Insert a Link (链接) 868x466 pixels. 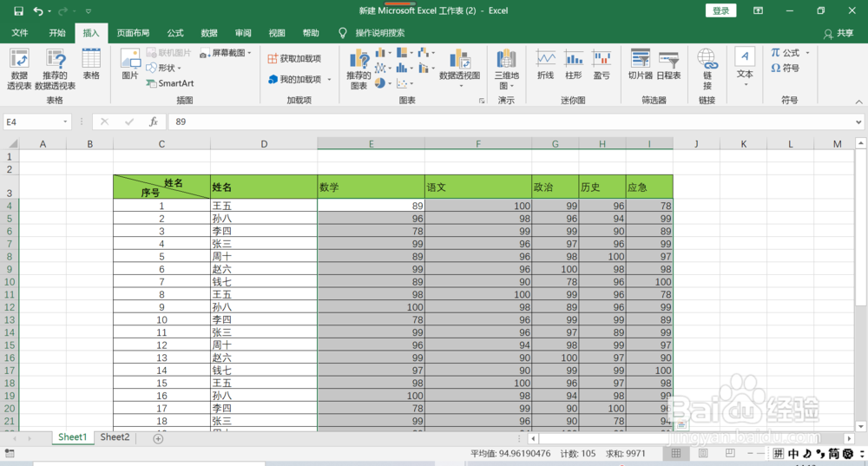[707, 69]
